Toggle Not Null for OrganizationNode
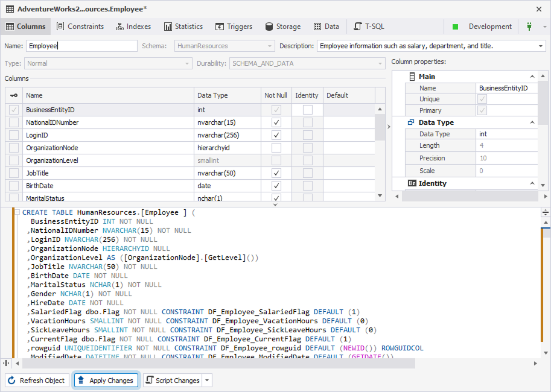Image resolution: width=551 pixels, height=392 pixels. tap(276, 148)
